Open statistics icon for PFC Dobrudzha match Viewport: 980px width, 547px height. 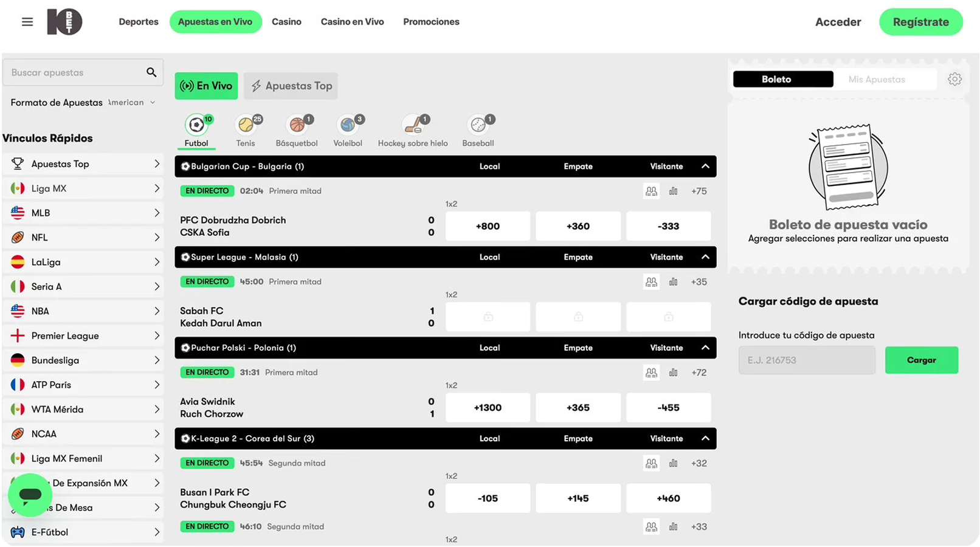[x=673, y=191]
